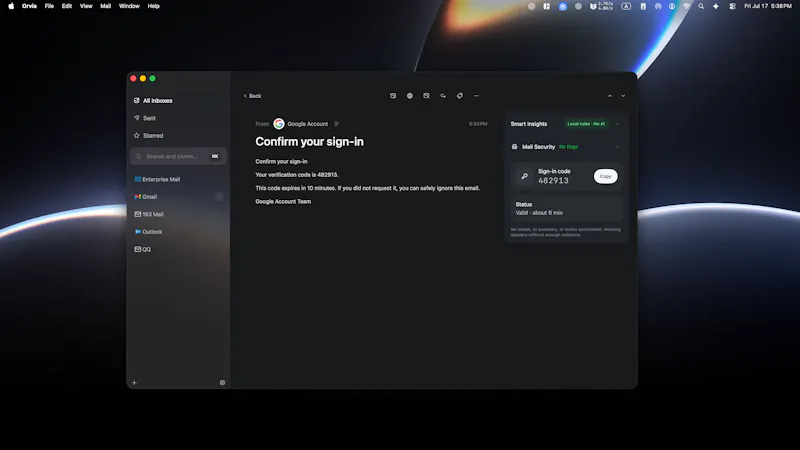Click the network speed monitor in menu bar
This screenshot has height=450, width=800.
click(601, 6)
